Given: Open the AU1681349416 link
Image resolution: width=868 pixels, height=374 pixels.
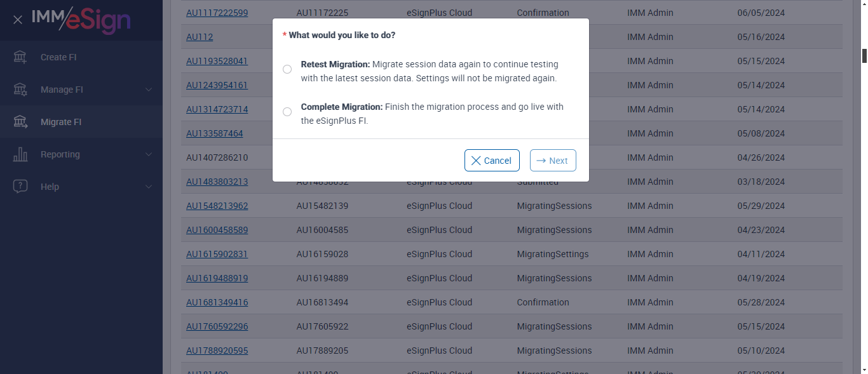Looking at the screenshot, I should coord(217,302).
